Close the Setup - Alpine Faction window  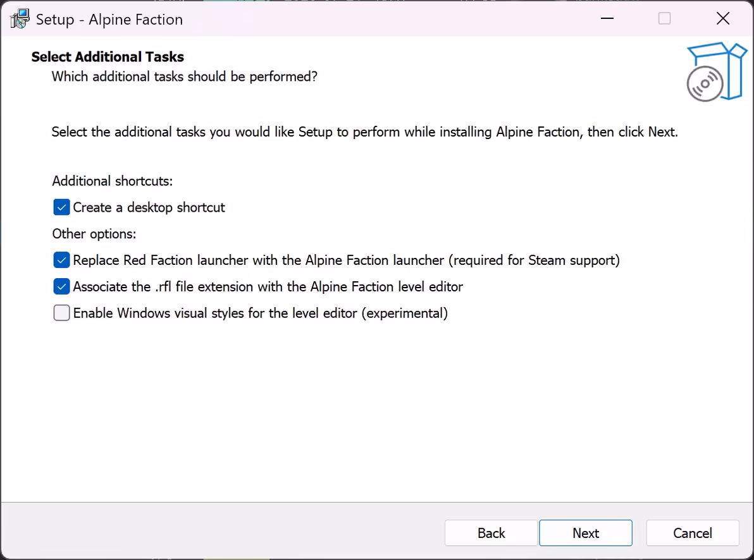(x=723, y=19)
